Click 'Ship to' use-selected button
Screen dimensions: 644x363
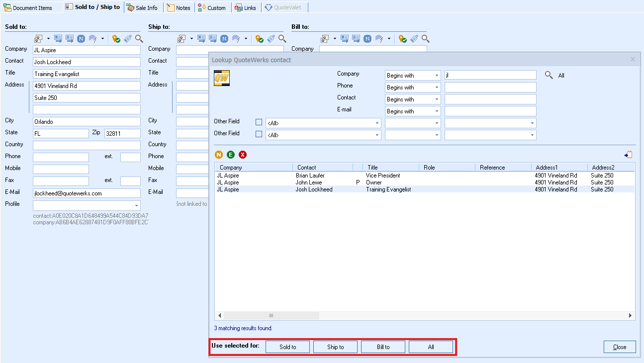[x=335, y=347]
